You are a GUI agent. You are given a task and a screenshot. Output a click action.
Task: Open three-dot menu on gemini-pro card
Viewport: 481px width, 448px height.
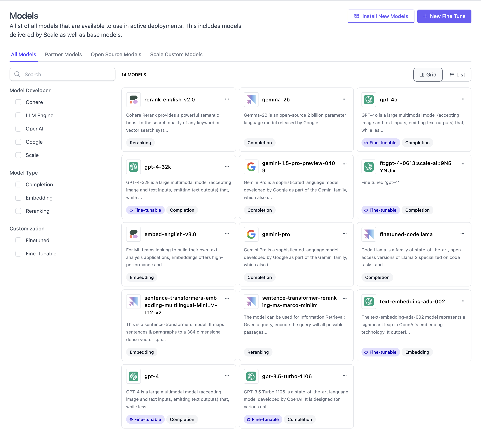345,234
